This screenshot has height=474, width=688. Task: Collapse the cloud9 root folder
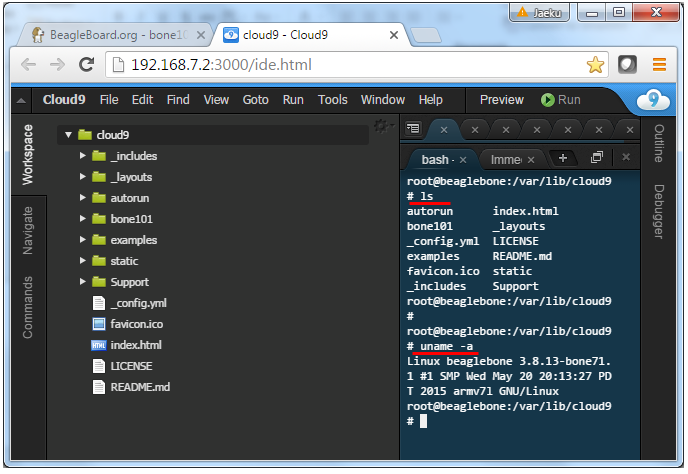pyautogui.click(x=68, y=135)
